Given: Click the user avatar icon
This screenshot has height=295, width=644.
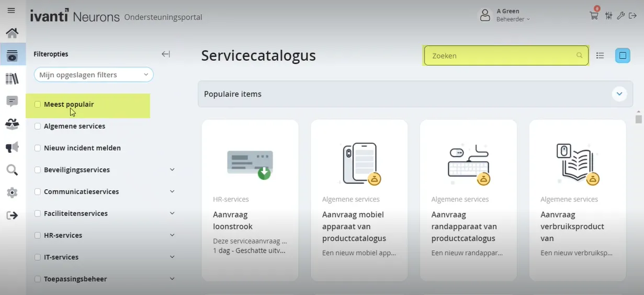Looking at the screenshot, I should pos(485,15).
